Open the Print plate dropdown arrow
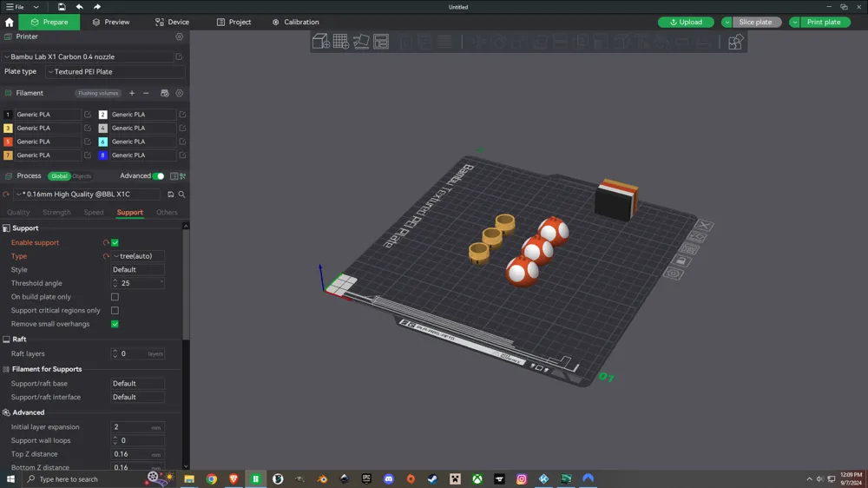Screen dimensions: 868x488 click(794, 23)
